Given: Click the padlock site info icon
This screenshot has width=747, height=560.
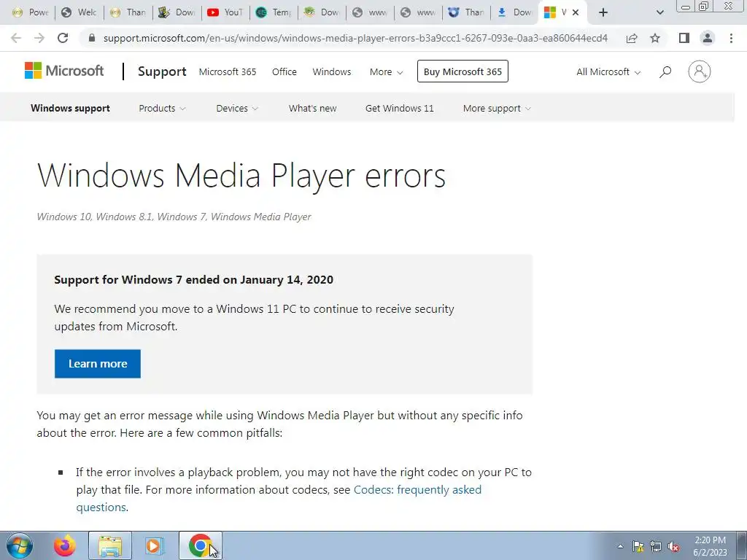Looking at the screenshot, I should pos(92,38).
